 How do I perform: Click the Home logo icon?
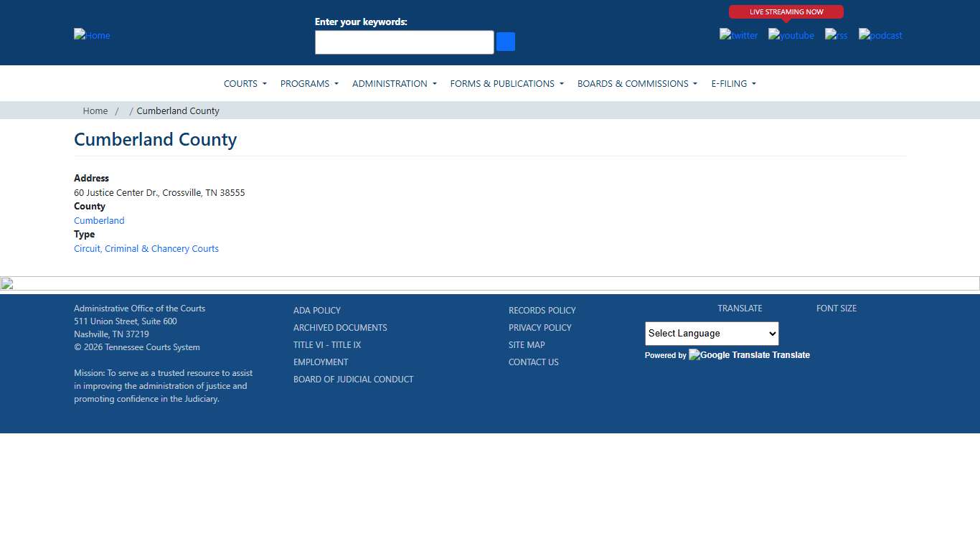click(x=91, y=35)
